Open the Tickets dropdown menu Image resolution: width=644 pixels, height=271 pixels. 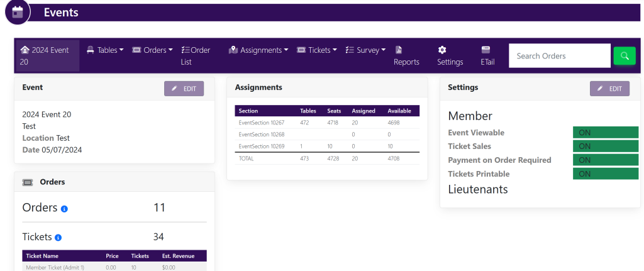(x=317, y=50)
